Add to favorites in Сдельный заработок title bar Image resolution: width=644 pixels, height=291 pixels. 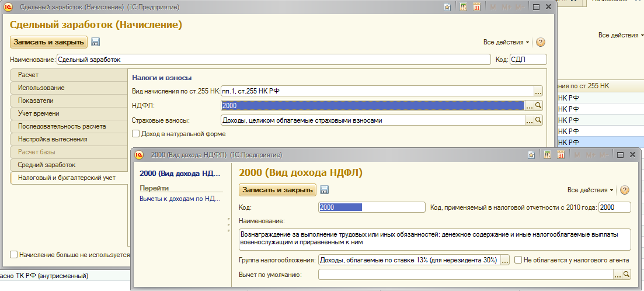[447, 7]
